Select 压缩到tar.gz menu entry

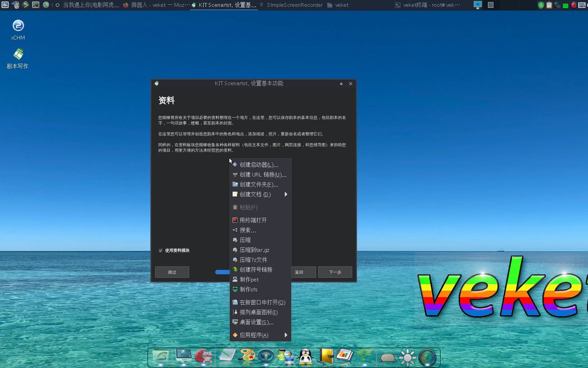[261, 250]
